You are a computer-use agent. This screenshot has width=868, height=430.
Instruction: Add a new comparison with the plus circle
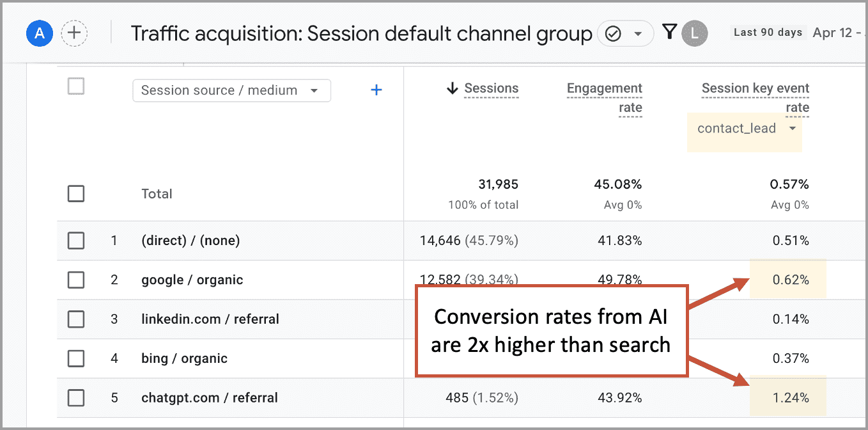click(x=74, y=33)
